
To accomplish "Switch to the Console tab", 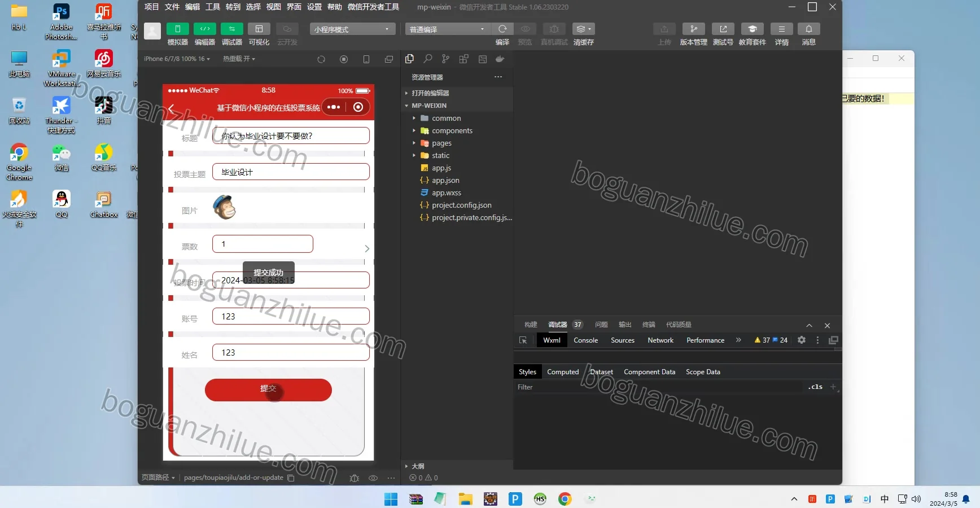I will 585,340.
